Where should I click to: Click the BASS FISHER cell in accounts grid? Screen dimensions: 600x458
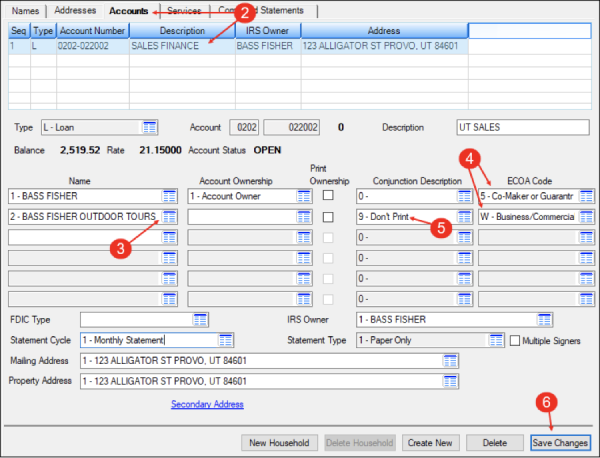coord(267,46)
